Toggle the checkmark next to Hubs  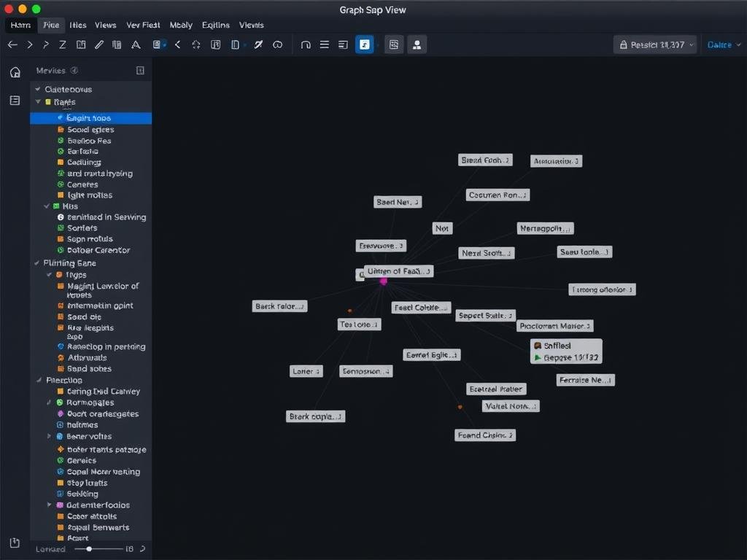pyautogui.click(x=46, y=206)
